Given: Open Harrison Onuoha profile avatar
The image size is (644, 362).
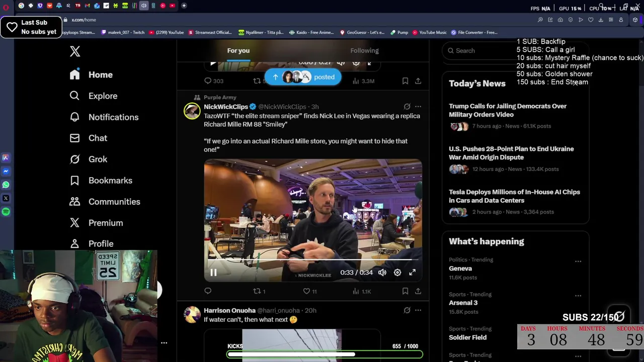Looking at the screenshot, I should [192, 315].
